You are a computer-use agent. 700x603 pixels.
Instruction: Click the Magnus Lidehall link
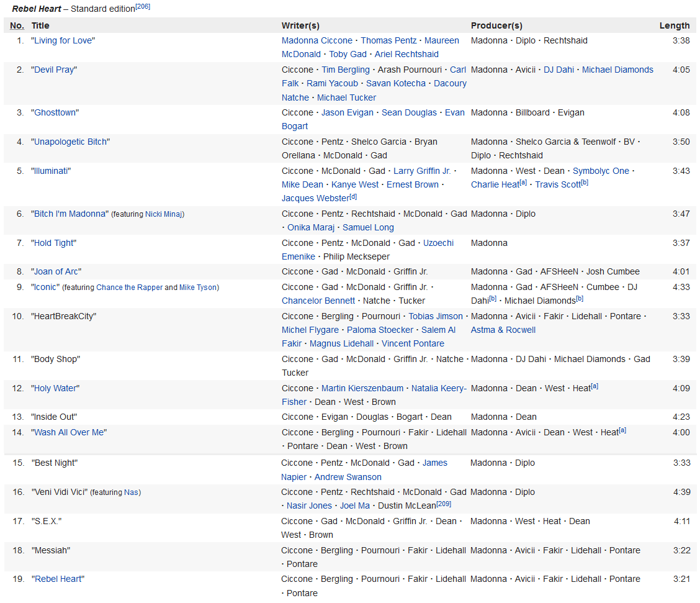coord(341,343)
